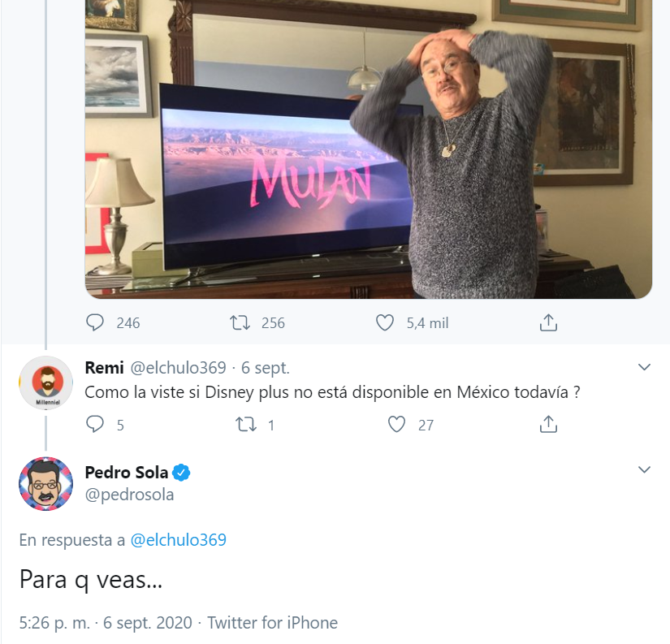Screen dimensions: 670x644
Task: Click Remi's 6 sept. tweet date
Action: [x=266, y=368]
